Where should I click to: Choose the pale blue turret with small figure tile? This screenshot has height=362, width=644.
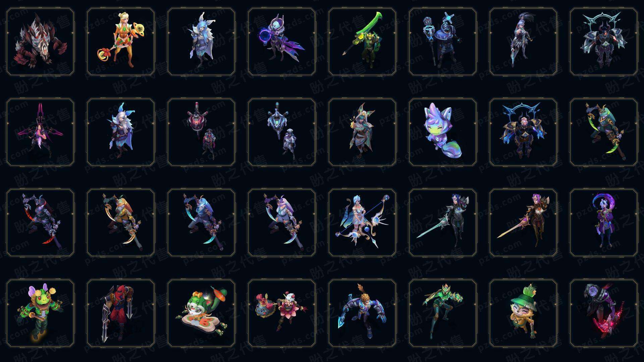(282, 132)
